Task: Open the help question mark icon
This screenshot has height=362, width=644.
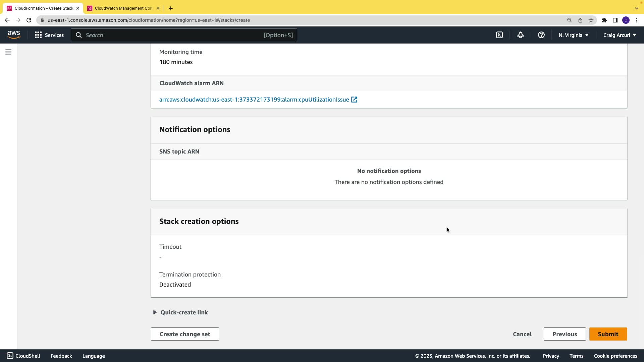Action: click(541, 35)
